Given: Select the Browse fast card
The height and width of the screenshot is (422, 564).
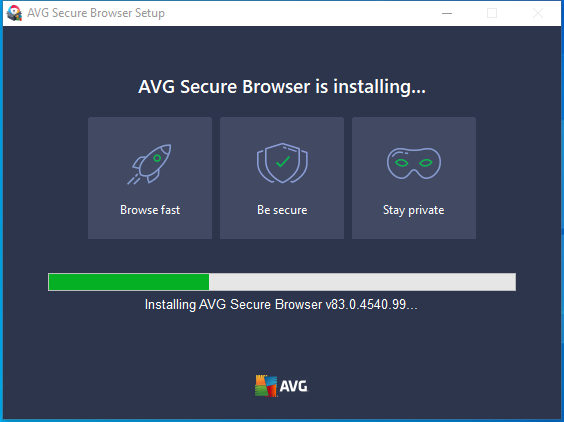Looking at the screenshot, I should [150, 178].
